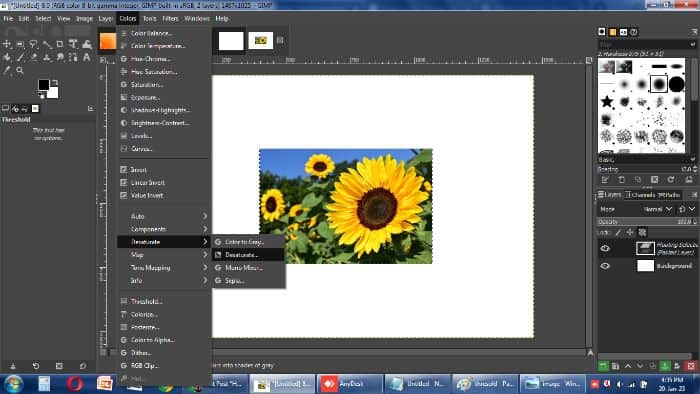700x394 pixels.
Task: Choose Invert from the Colors menu
Action: pyautogui.click(x=164, y=170)
